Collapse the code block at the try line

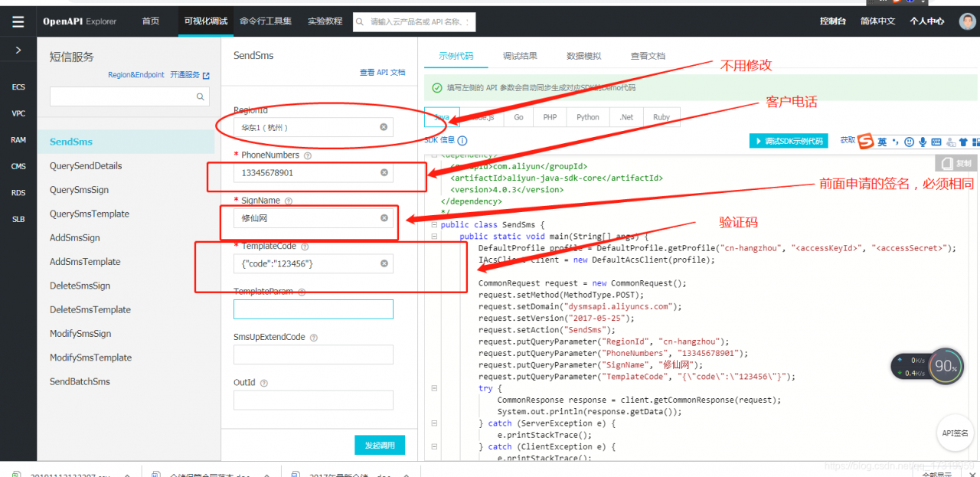435,388
